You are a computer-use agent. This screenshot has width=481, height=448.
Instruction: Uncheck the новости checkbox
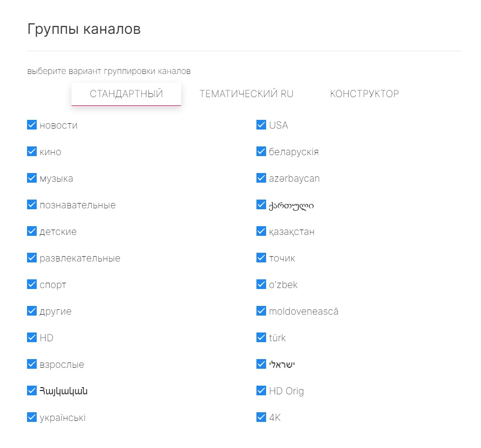click(32, 125)
